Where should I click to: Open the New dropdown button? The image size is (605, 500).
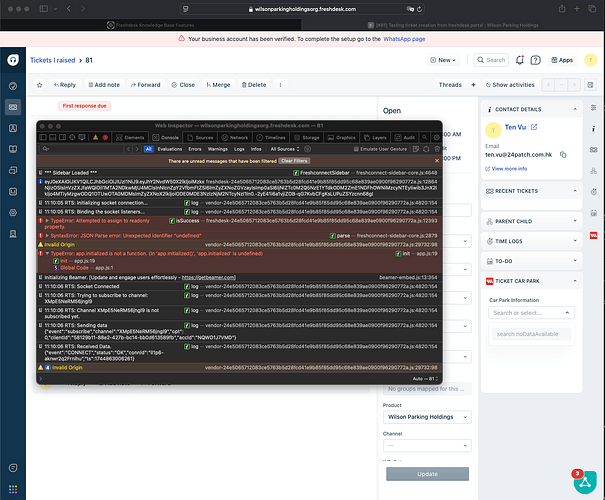tap(443, 60)
